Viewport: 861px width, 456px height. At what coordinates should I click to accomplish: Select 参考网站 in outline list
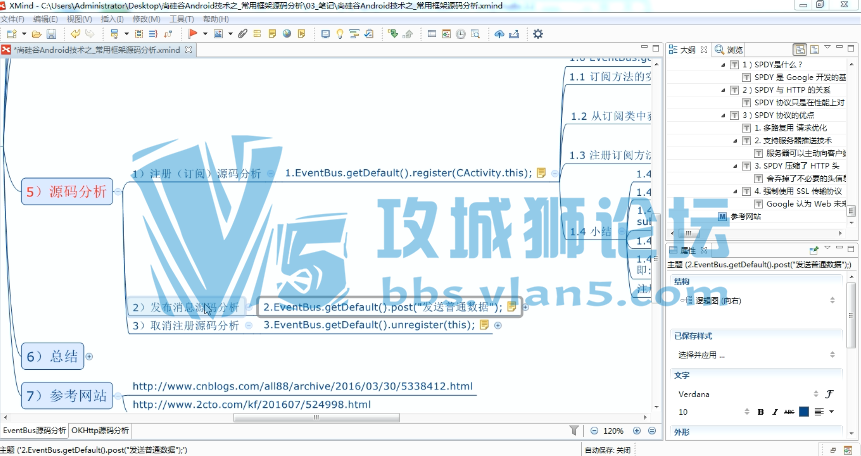(746, 216)
